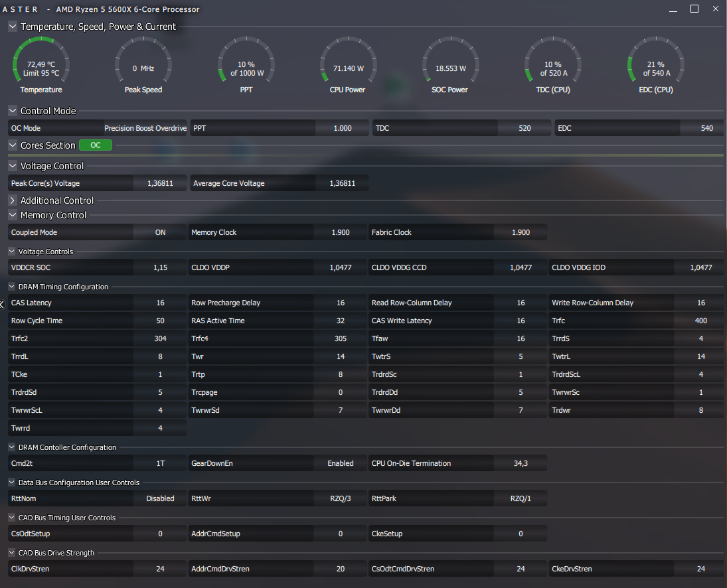Click the CLDO VDDG IOD value
Viewport: 727px width, 588px height.
(700, 268)
